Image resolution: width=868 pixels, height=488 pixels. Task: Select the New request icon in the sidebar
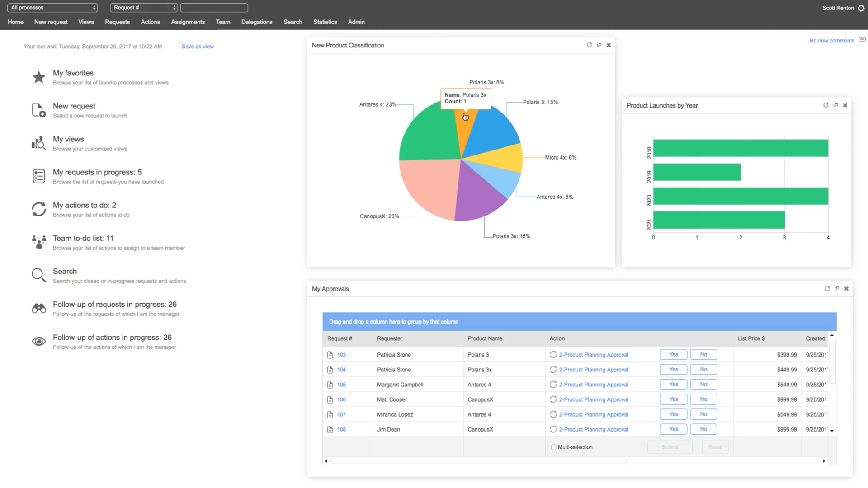38,110
